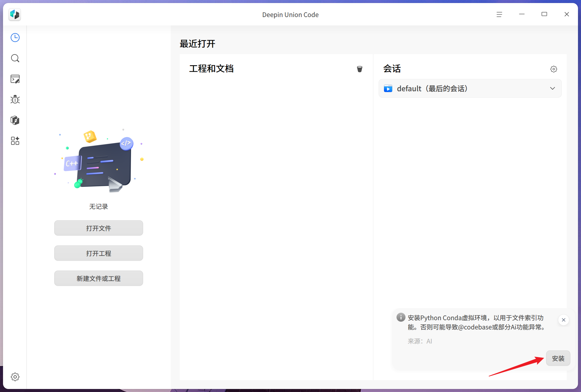Open the Debug bug icon
The image size is (581, 392).
pyautogui.click(x=15, y=99)
